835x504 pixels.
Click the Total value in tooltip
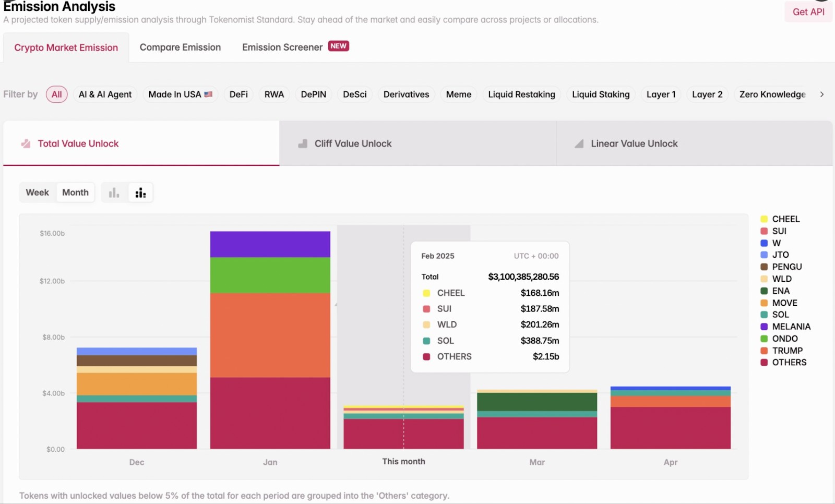(x=523, y=277)
